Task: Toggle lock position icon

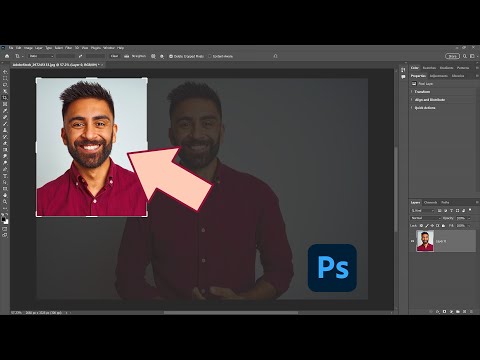Action: (432, 226)
